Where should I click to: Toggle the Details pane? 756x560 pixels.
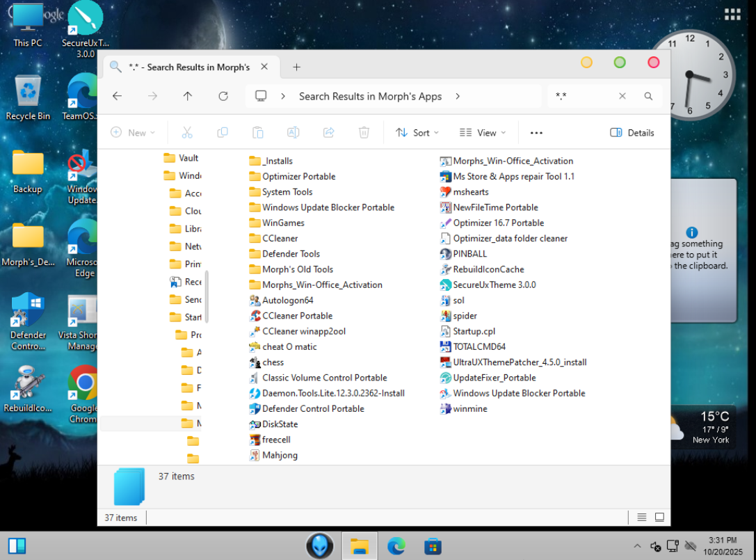click(x=632, y=132)
